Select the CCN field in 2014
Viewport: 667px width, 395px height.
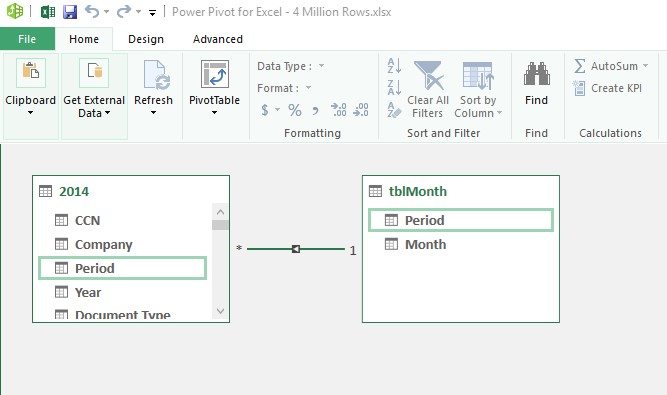124,220
